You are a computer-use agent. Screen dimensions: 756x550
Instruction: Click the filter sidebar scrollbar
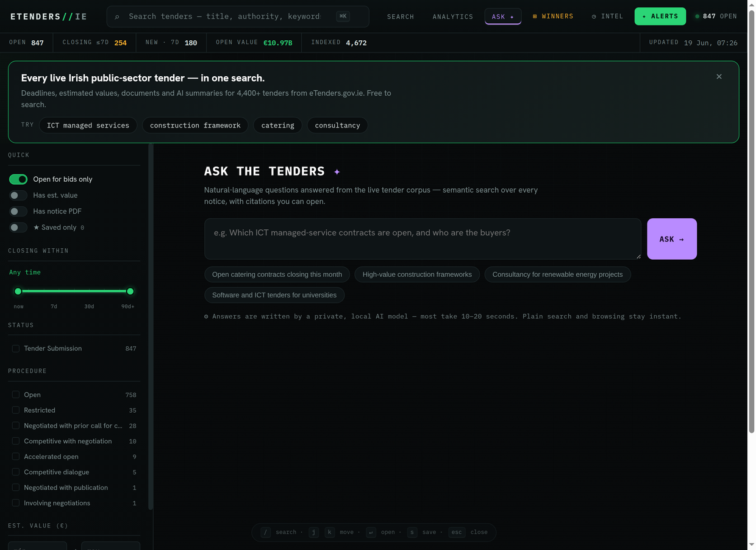151,326
